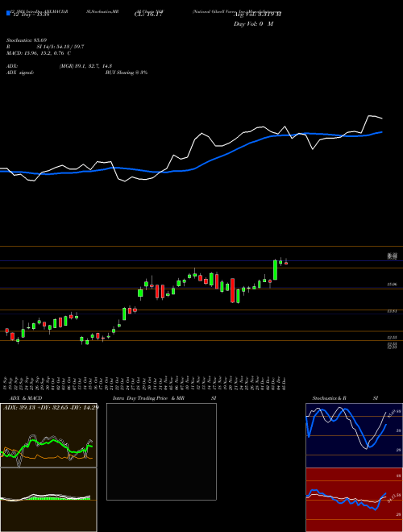Click the 'Day Vol: 0 M' text
This screenshot has height=532, width=403.
tap(254, 24)
